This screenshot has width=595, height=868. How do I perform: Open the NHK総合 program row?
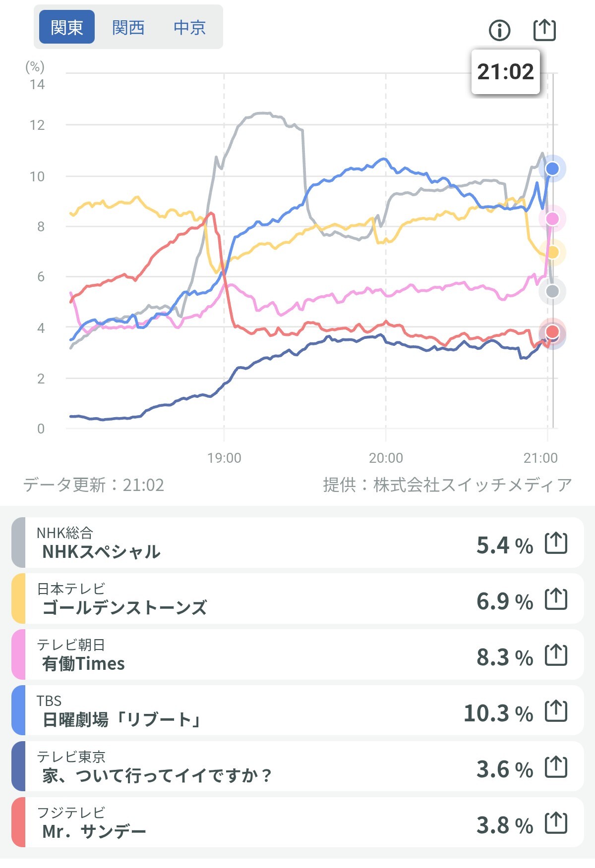(248, 543)
